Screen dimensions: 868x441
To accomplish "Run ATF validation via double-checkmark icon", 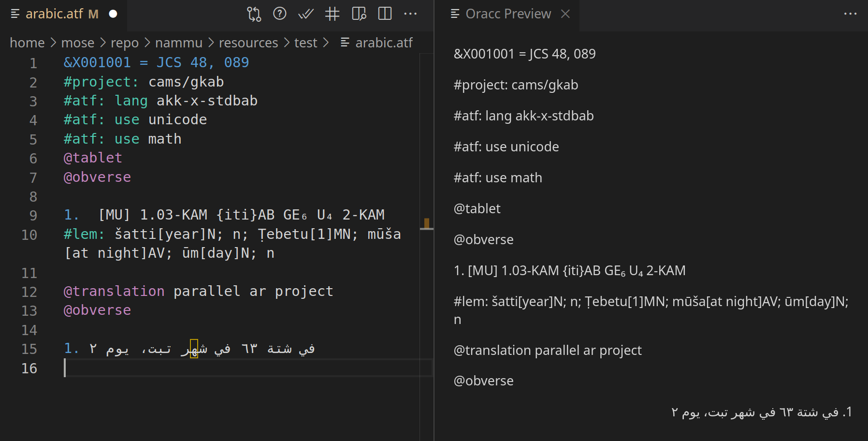I will coord(306,14).
